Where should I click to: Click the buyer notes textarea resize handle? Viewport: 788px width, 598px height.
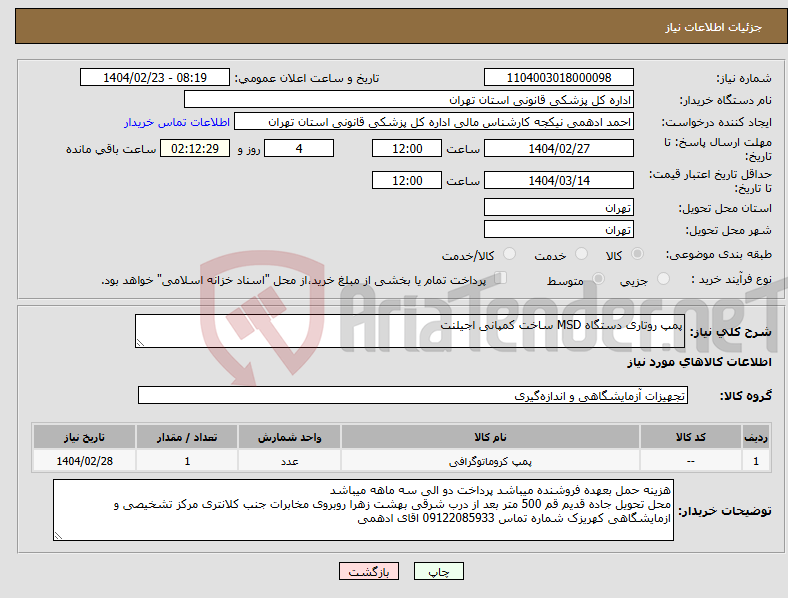[58, 536]
